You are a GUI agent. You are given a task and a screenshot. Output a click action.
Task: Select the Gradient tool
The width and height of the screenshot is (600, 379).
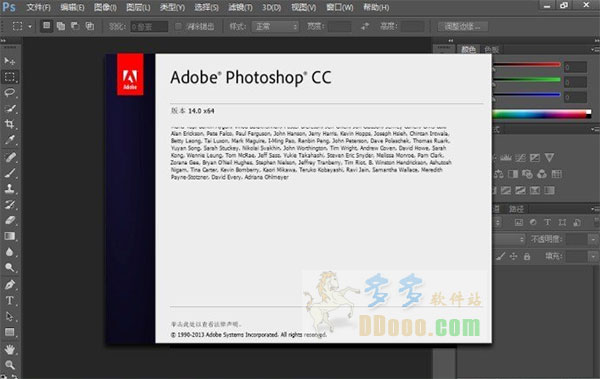coord(10,236)
